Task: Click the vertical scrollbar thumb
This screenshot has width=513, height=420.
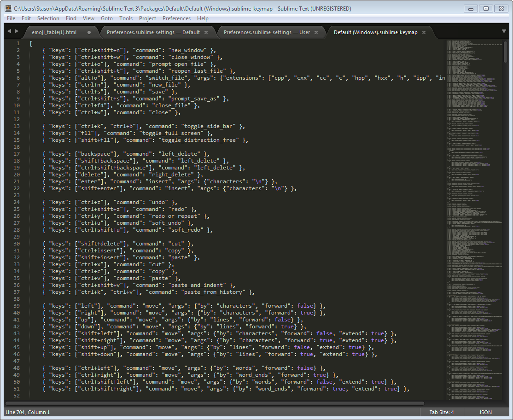Action: point(506,52)
